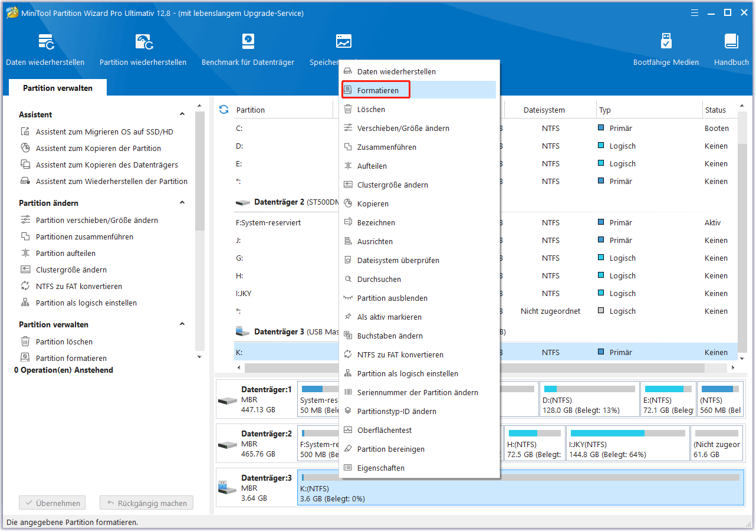Click Clustergröße ändern icon in sidebar

(x=25, y=270)
